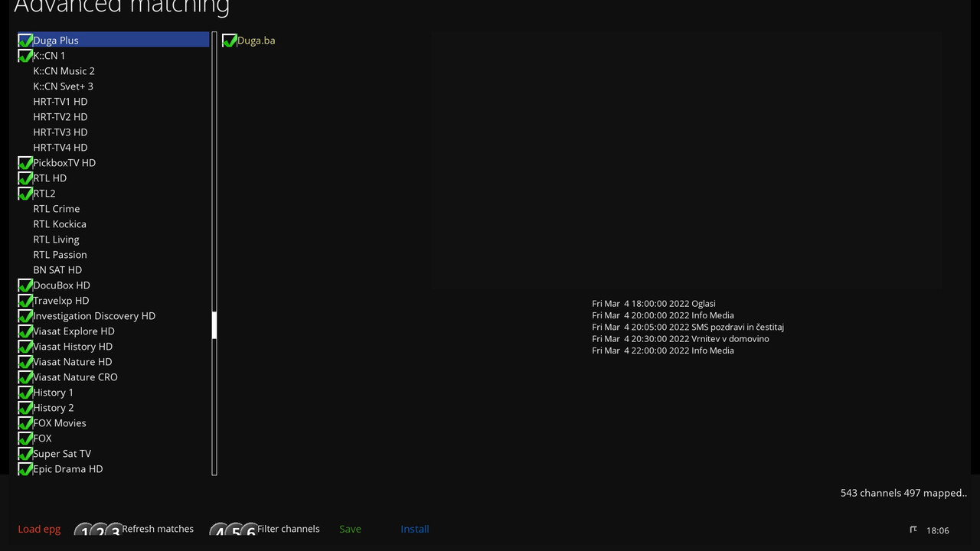
Task: Select HRT-TV3 HD channel
Action: click(113, 132)
